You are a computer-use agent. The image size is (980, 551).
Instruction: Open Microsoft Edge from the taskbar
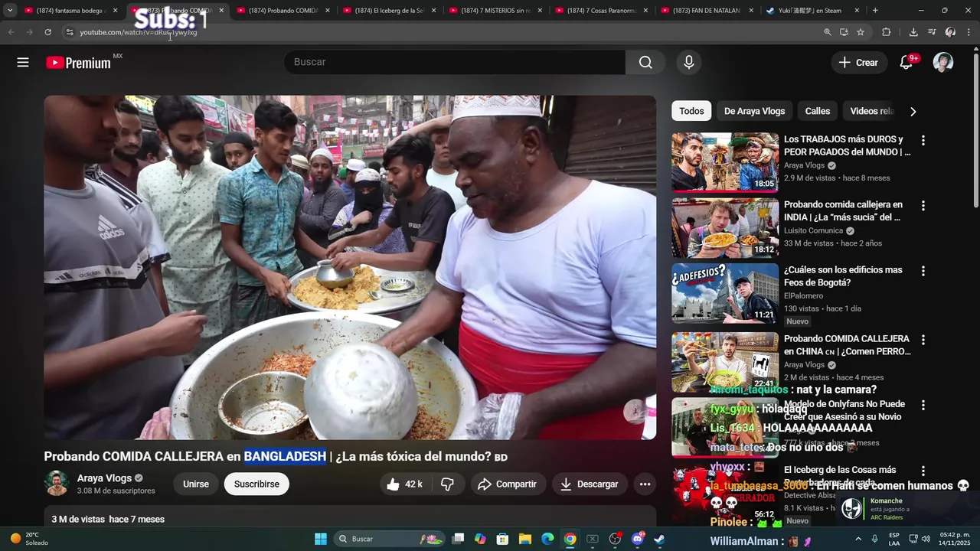coord(547,539)
